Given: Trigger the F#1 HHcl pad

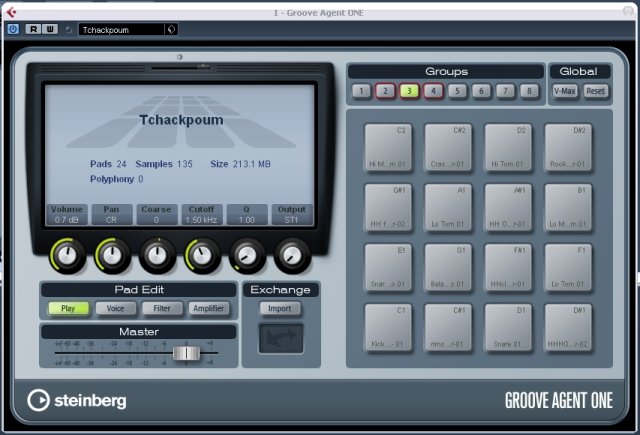Looking at the screenshot, I should click(x=508, y=268).
